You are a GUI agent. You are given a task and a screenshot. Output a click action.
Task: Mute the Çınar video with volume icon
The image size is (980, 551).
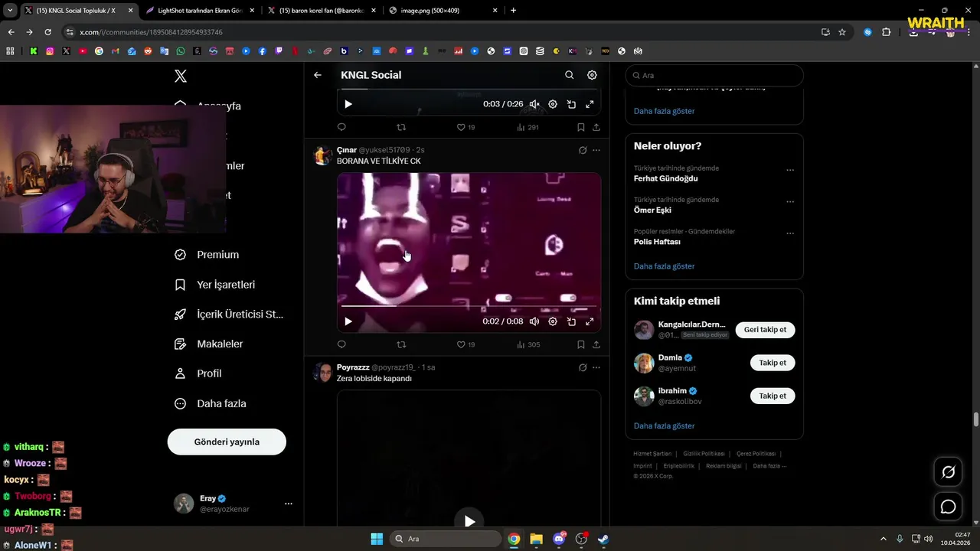[x=534, y=321]
